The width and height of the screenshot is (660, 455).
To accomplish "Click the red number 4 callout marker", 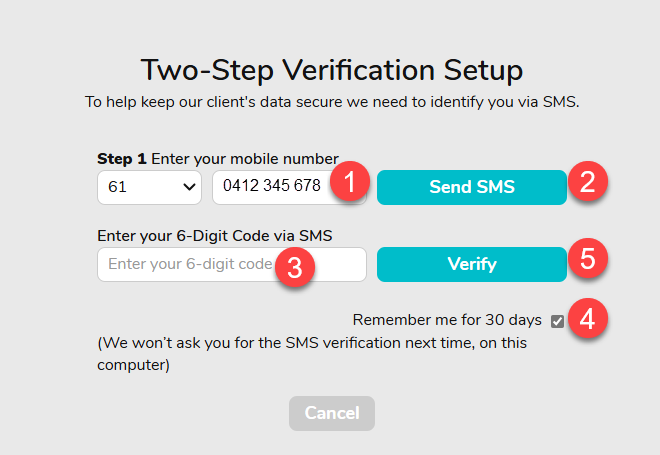I will click(x=588, y=318).
